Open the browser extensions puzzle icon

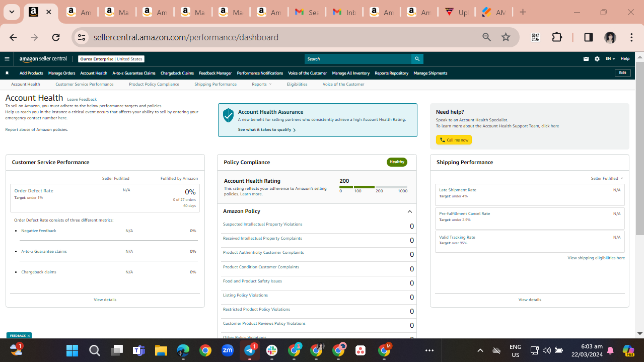click(557, 37)
